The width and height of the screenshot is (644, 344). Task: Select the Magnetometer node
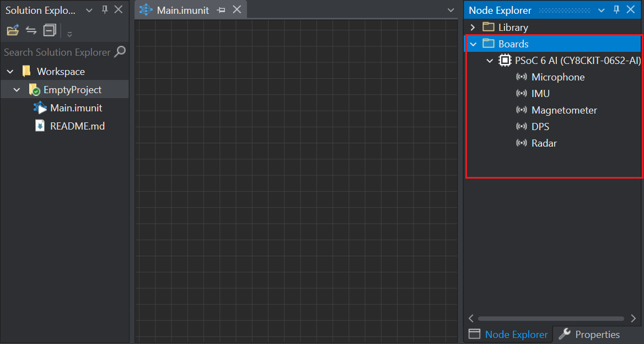coord(564,110)
